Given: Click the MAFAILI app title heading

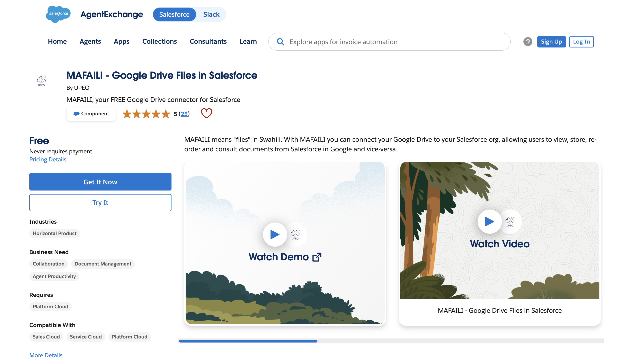Looking at the screenshot, I should 162,75.
